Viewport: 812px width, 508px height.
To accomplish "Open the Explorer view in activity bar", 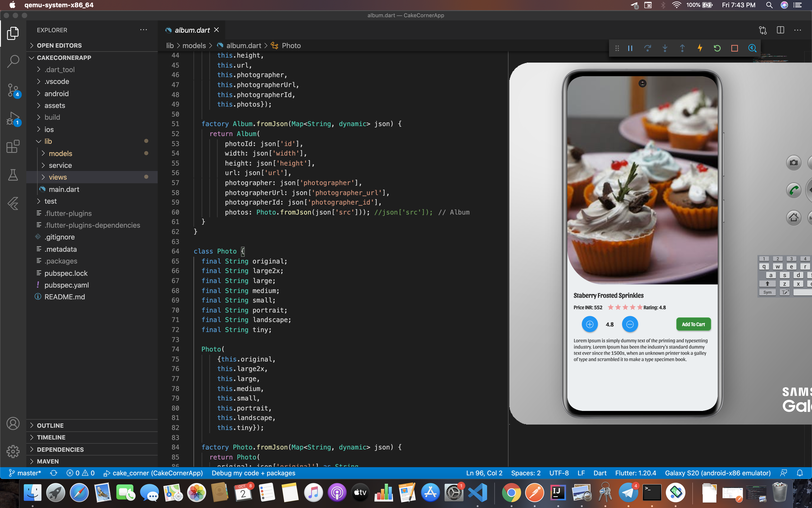I will pyautogui.click(x=13, y=33).
